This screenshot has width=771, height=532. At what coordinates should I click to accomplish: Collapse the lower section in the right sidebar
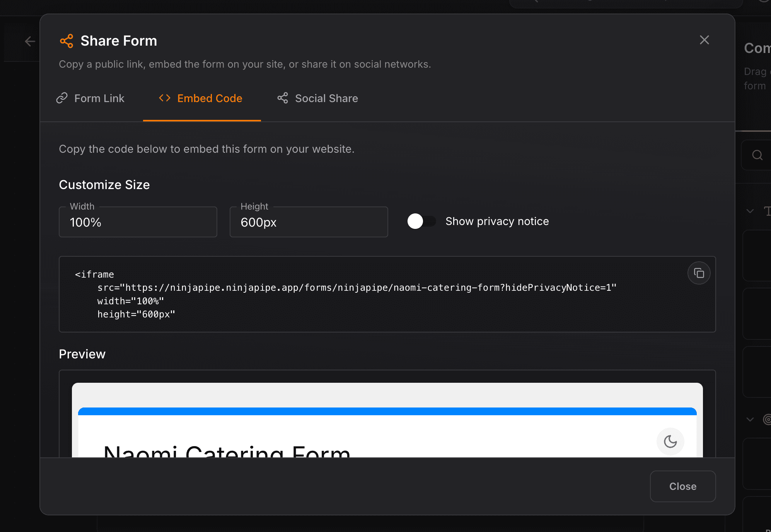point(750,419)
